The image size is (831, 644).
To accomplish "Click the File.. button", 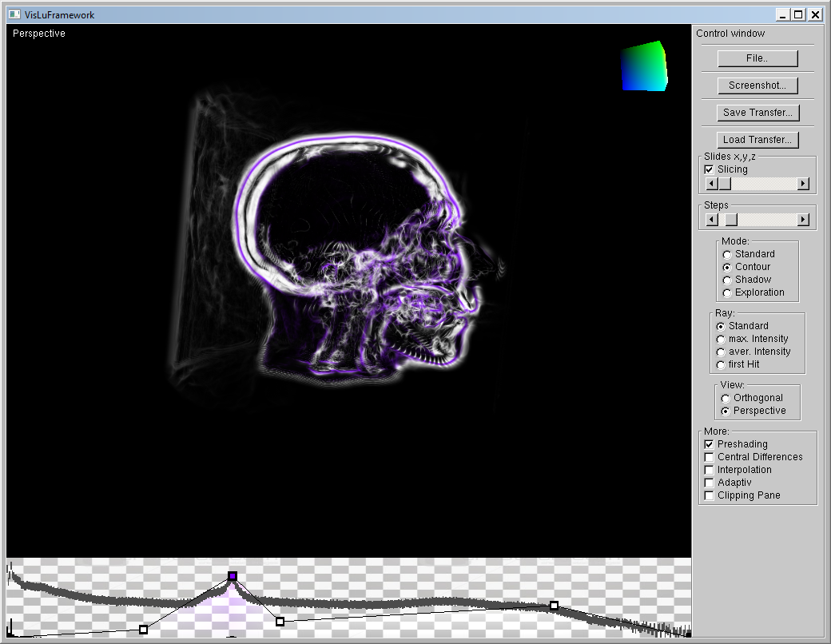I will (757, 58).
